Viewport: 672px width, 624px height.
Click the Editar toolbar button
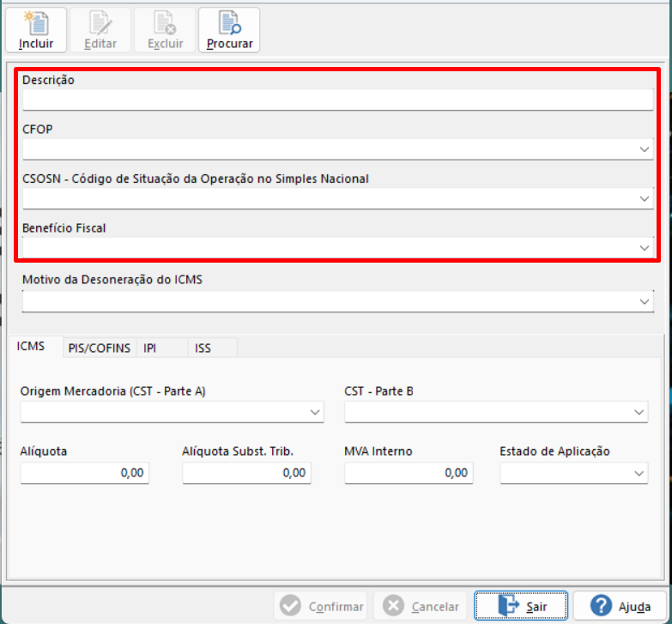100,30
